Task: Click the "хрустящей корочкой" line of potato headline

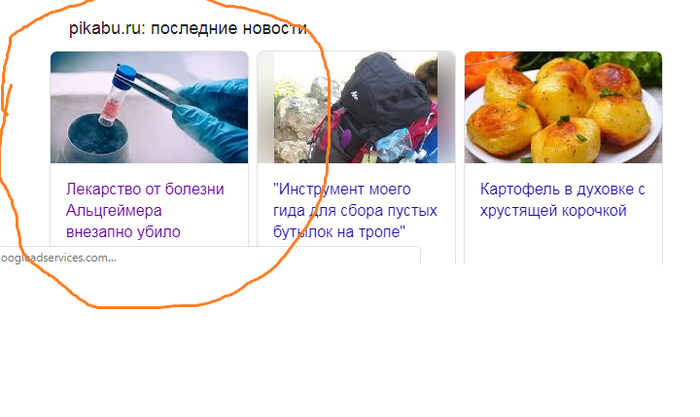Action: [x=553, y=210]
